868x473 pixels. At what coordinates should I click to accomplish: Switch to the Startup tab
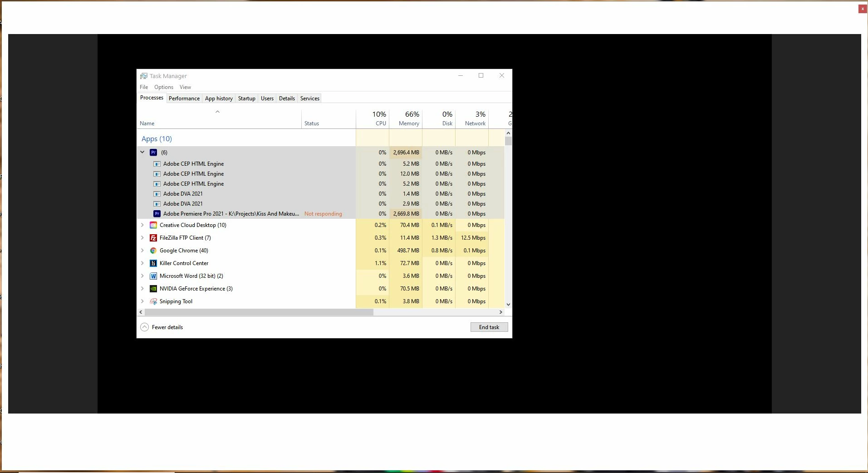pyautogui.click(x=247, y=99)
